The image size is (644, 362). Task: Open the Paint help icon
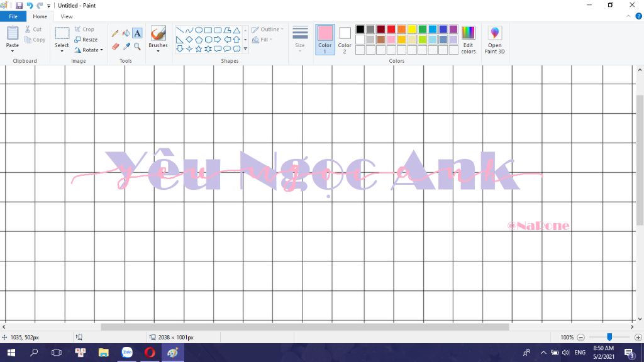pos(639,16)
